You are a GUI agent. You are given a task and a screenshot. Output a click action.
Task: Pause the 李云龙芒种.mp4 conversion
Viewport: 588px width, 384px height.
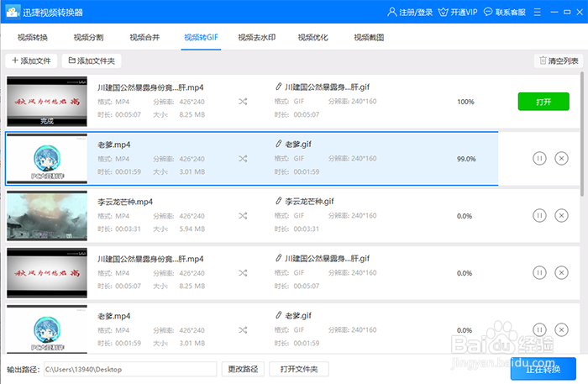tap(539, 216)
